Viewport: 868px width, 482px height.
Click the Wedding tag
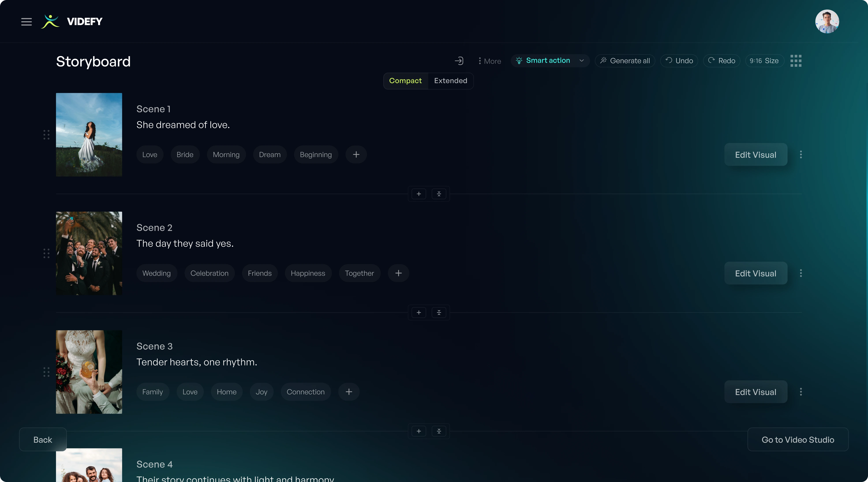tap(156, 273)
